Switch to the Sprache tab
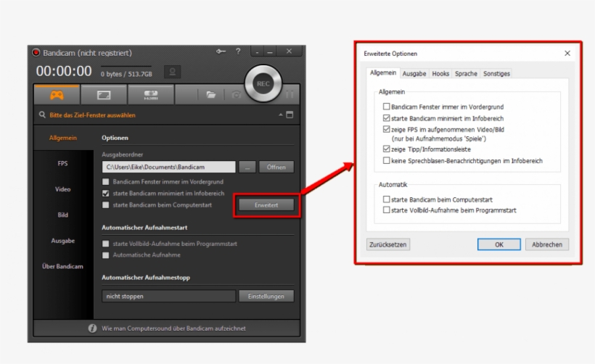Image resolution: width=595 pixels, height=364 pixels. coord(466,73)
